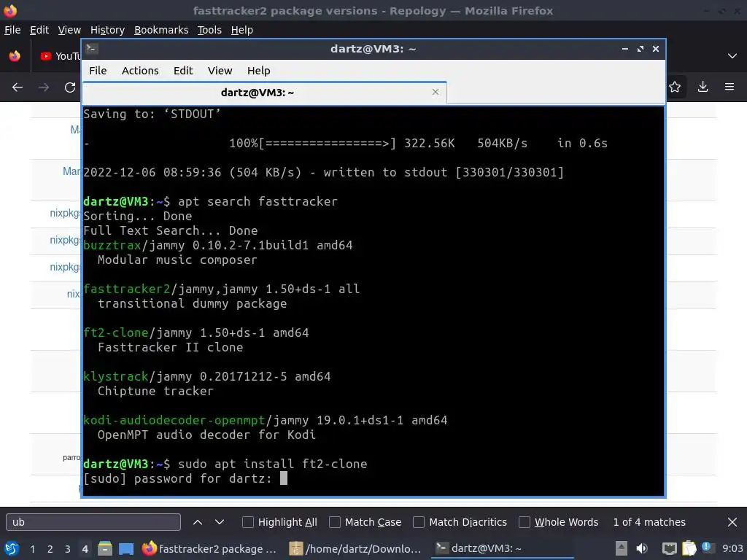This screenshot has width=747, height=560.
Task: Jump to next find match
Action: click(x=219, y=522)
